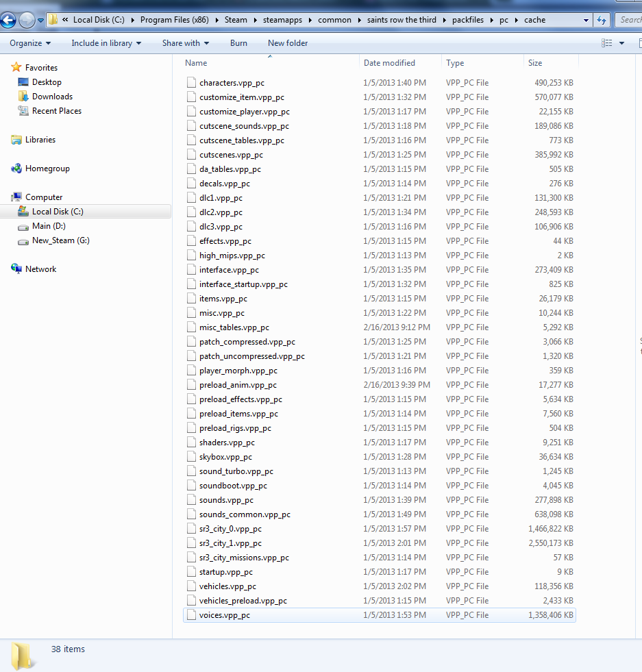Screen dimensions: 642x672
Task: Click the Search input field
Action: (x=629, y=20)
